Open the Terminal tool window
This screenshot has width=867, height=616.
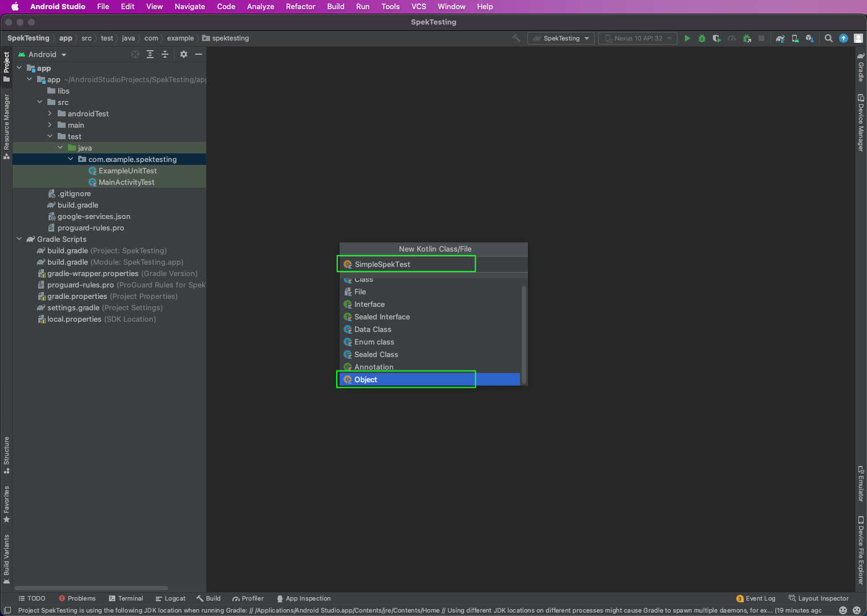126,598
